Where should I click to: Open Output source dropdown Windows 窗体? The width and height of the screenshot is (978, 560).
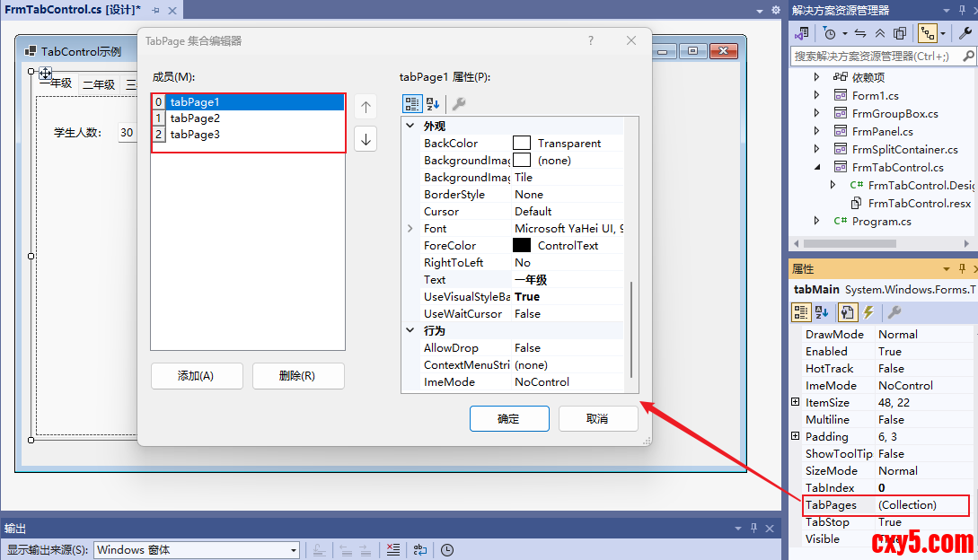pyautogui.click(x=197, y=550)
